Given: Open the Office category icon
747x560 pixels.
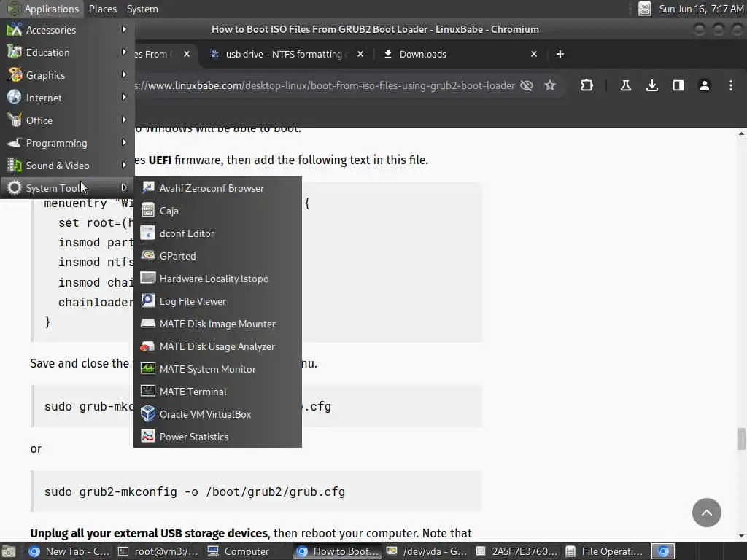Looking at the screenshot, I should point(15,120).
